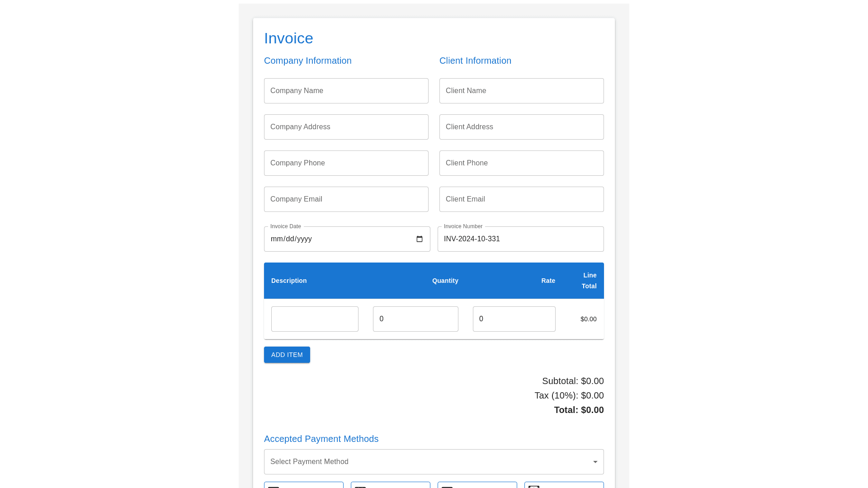
Task: Focus the Client Name field
Action: 521,91
